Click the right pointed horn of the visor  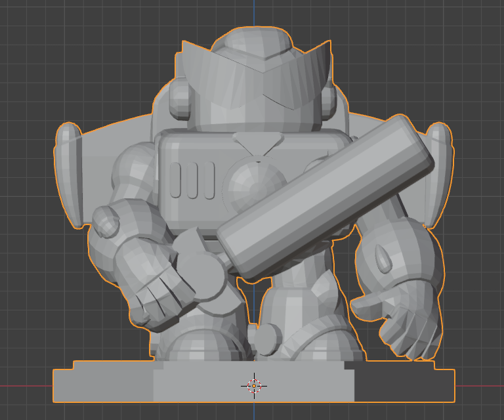pyautogui.click(x=320, y=55)
